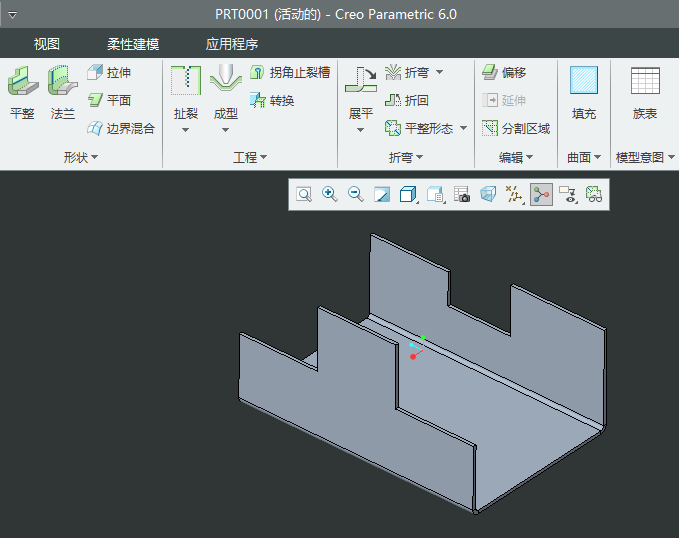Viewport: 679px width, 538px height.
Task: Click the repaint view icon
Action: coord(382,194)
